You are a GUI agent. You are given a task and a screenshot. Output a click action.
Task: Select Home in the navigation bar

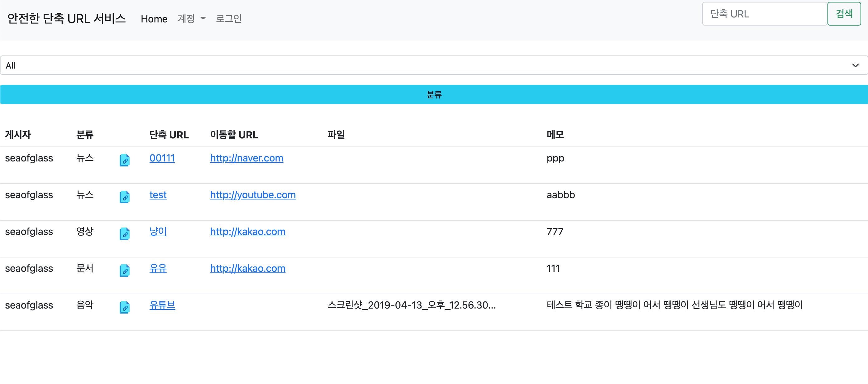(x=154, y=18)
